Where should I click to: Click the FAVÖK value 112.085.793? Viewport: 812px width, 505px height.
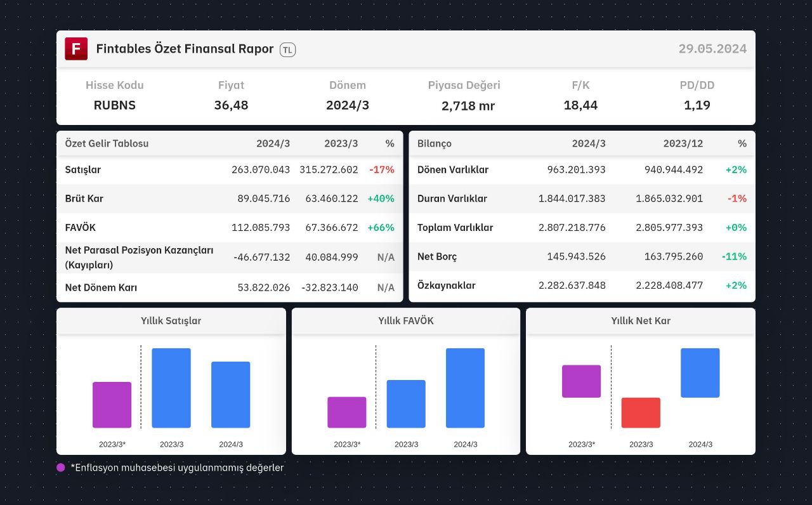point(261,227)
